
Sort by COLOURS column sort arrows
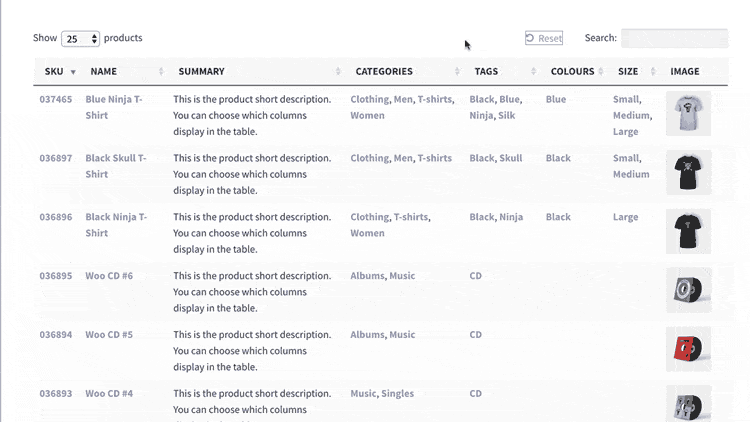(601, 71)
